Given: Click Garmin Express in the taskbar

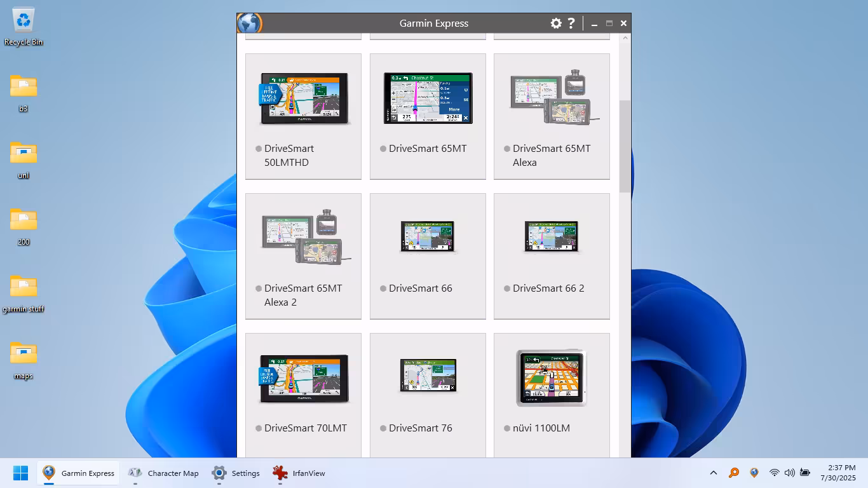Looking at the screenshot, I should point(79,473).
